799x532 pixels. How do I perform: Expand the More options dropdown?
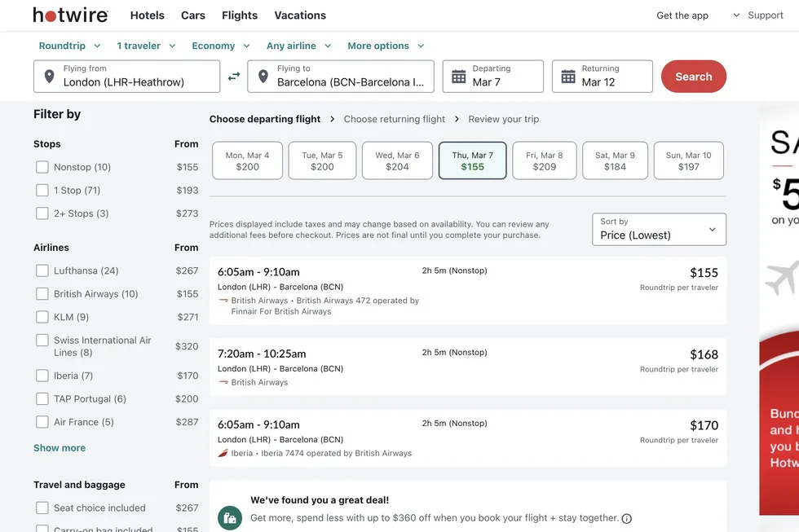386,46
